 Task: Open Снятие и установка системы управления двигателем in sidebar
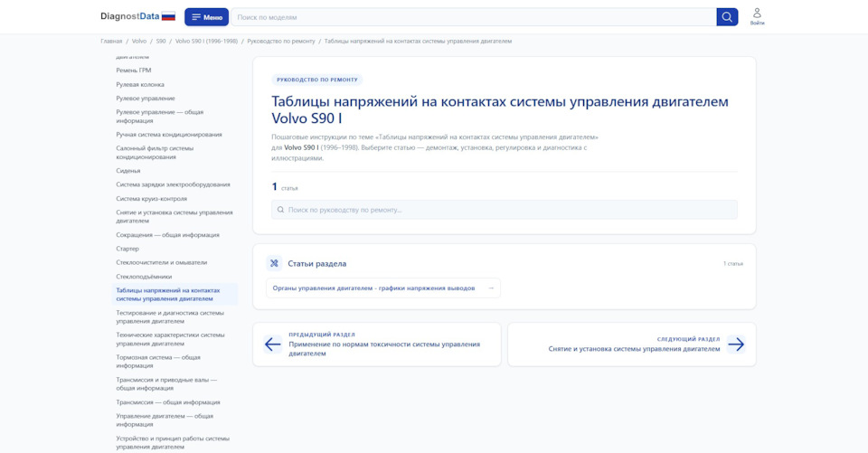point(175,216)
